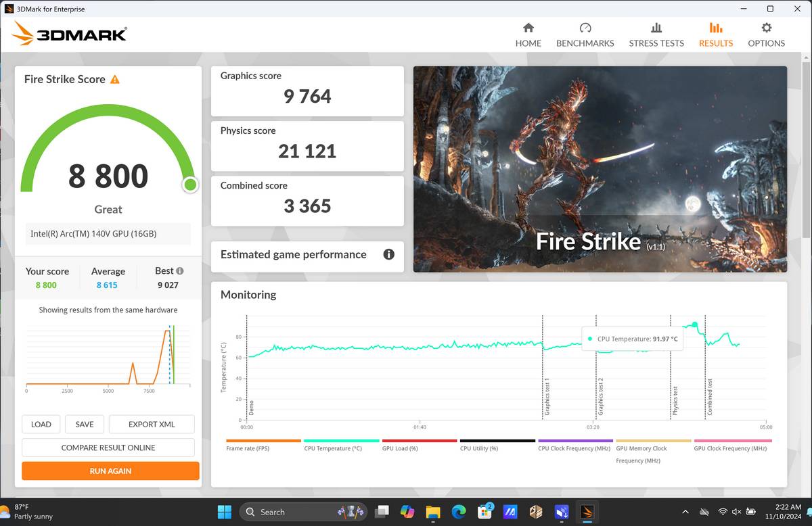Toggle CPU Clock Frequency (MHz) legend series

point(575,446)
